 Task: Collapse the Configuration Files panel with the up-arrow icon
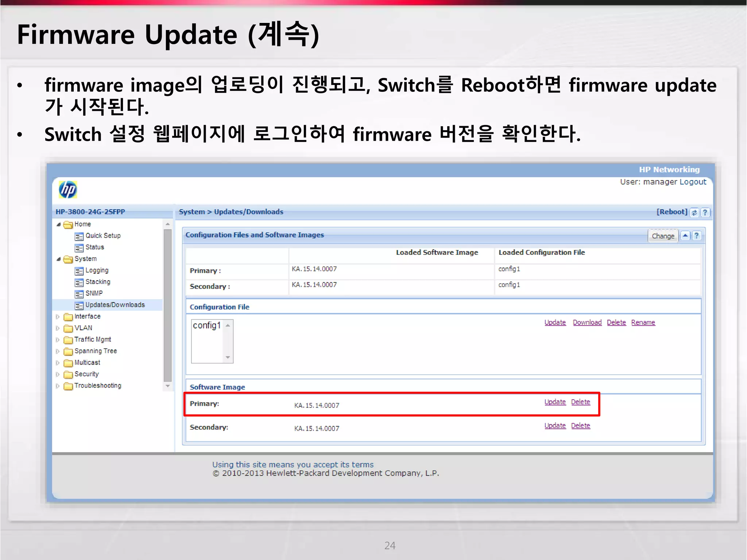(685, 236)
